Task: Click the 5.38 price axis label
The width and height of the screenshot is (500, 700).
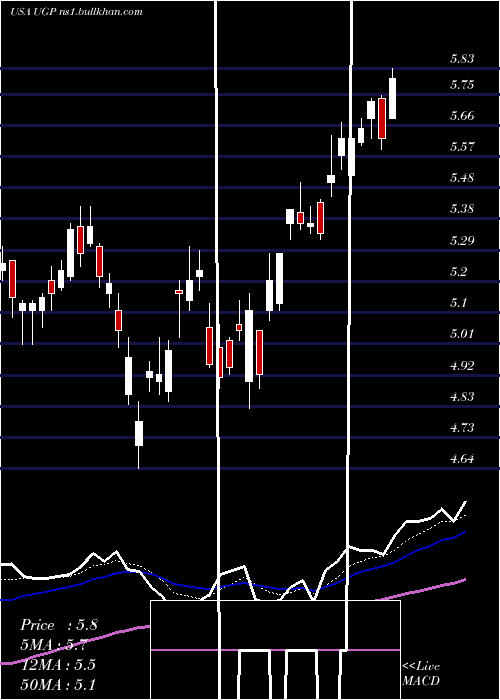Action: 462,209
